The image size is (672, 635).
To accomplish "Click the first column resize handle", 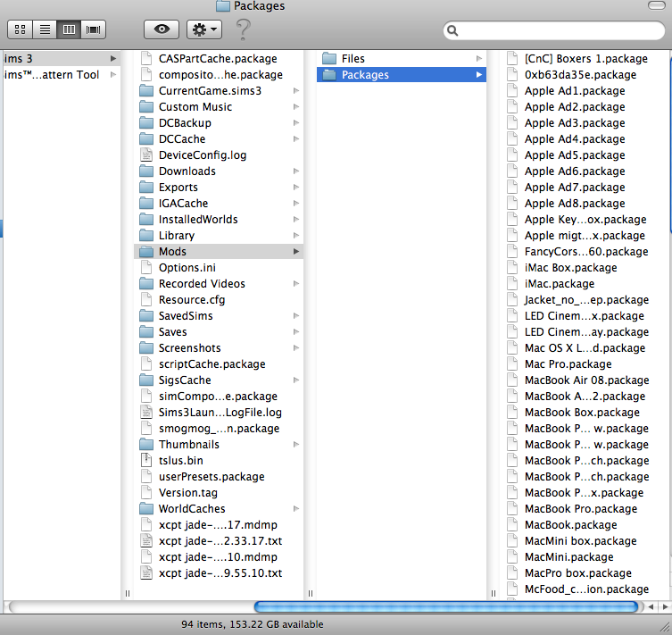I will (128, 593).
